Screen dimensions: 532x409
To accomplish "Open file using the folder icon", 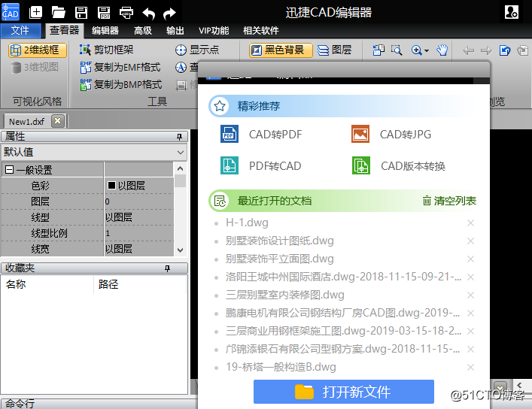I will (x=59, y=13).
